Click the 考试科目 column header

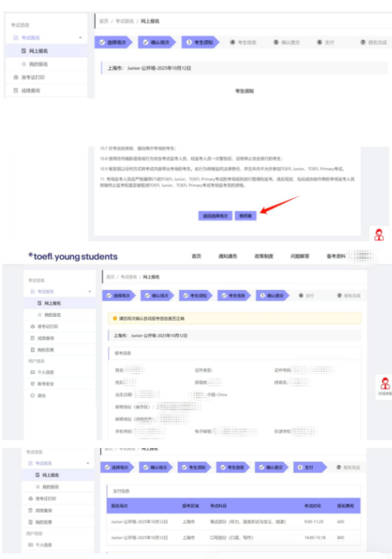coord(218,506)
